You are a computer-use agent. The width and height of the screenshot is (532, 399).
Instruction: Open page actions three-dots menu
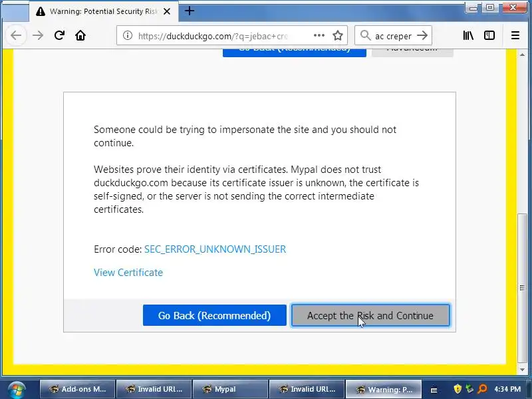tap(319, 35)
